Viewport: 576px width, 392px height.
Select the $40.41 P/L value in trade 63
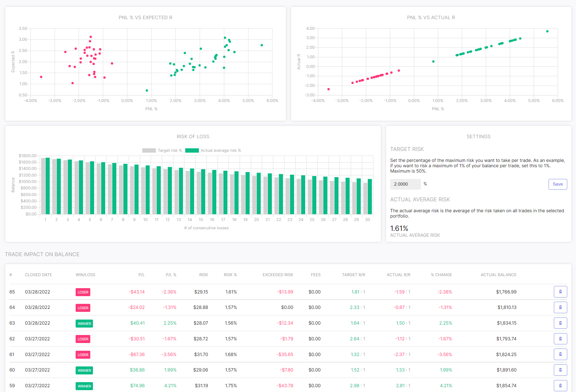point(137,323)
